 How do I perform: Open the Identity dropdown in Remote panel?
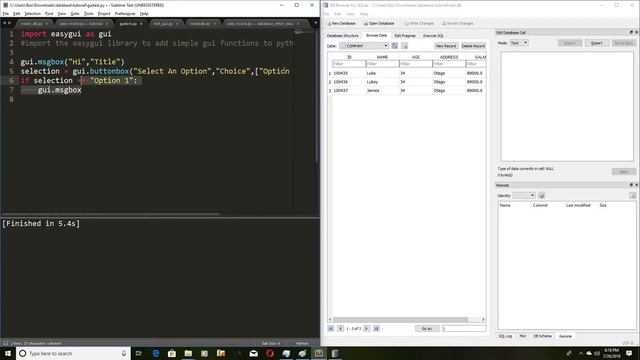click(524, 196)
